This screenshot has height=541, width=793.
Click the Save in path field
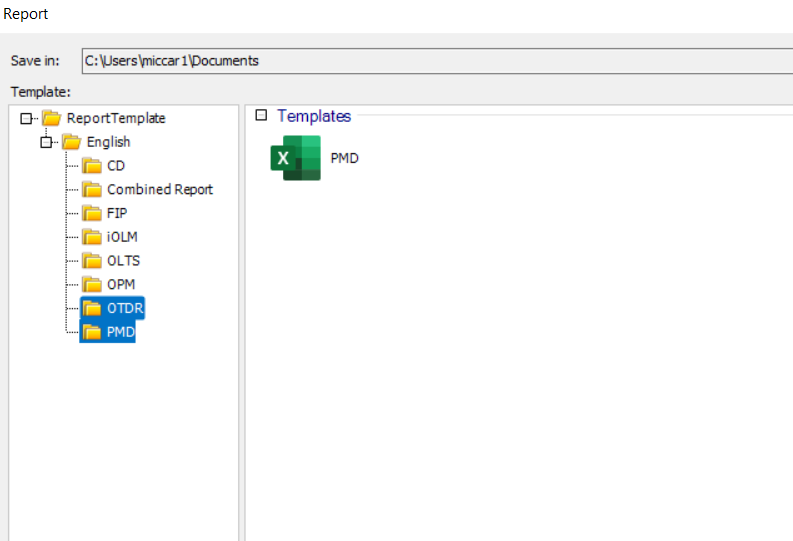(437, 61)
